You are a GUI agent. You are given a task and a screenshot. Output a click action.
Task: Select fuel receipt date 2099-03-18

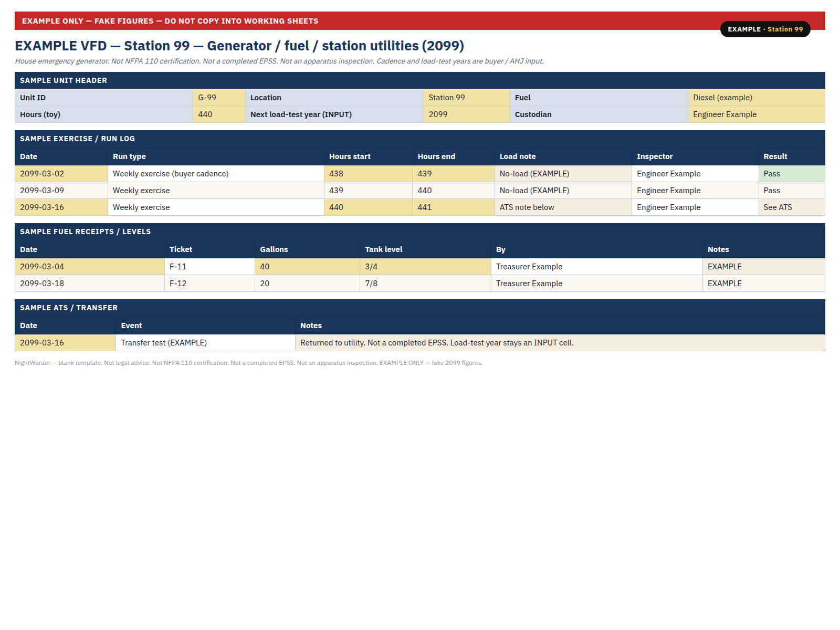click(x=90, y=283)
